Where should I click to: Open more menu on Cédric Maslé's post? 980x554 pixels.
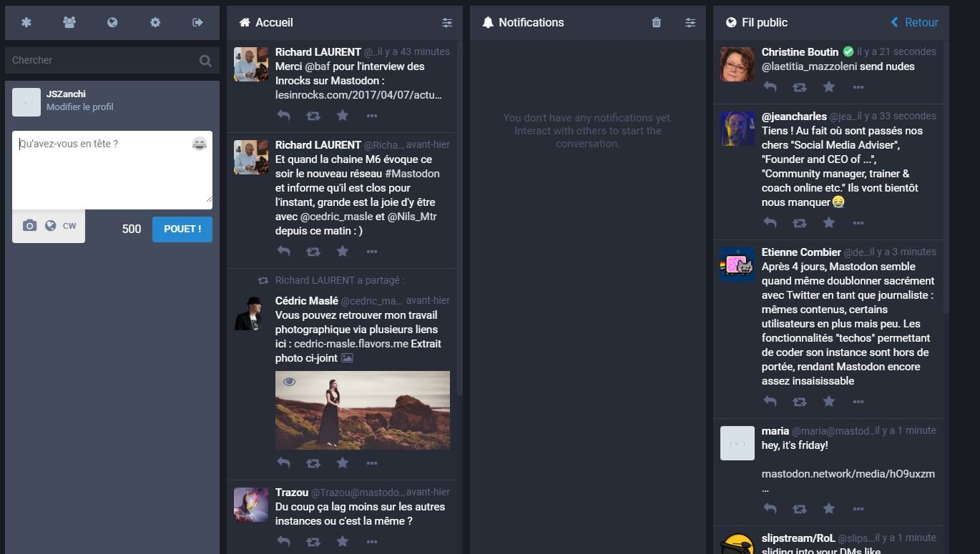point(372,463)
